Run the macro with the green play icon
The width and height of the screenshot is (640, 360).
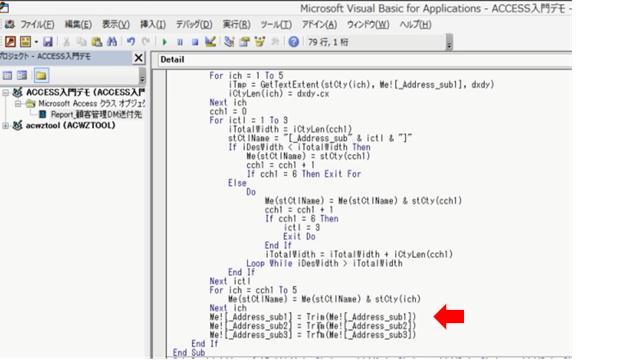coord(164,42)
